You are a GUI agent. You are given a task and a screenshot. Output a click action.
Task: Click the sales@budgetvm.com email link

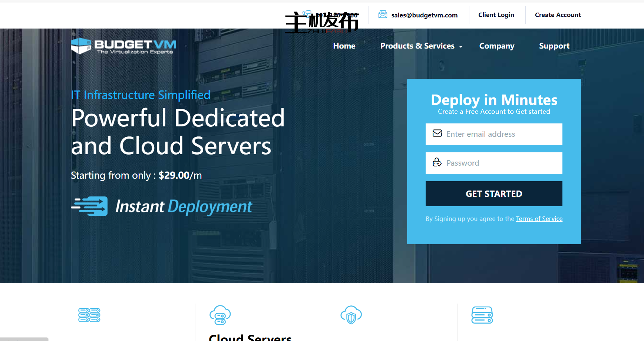tap(424, 15)
